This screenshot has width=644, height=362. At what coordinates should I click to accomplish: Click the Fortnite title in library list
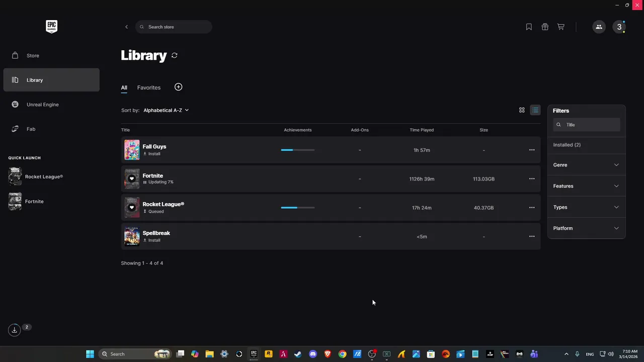coord(152,176)
